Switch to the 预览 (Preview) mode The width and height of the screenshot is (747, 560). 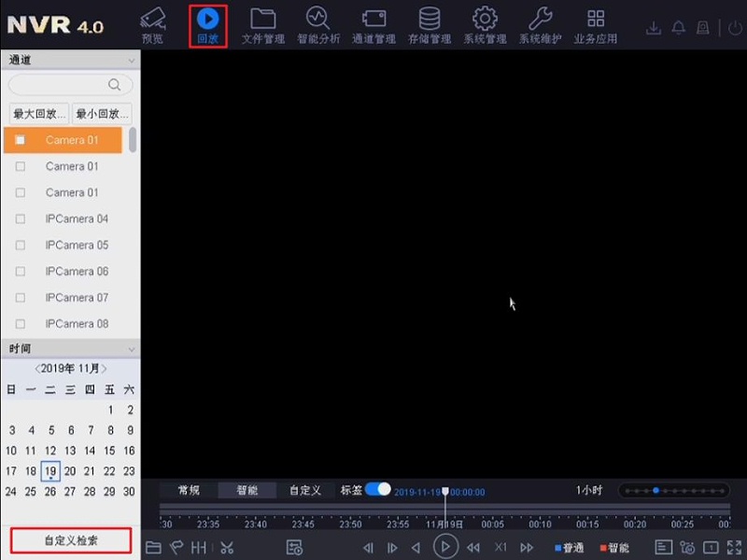151,25
